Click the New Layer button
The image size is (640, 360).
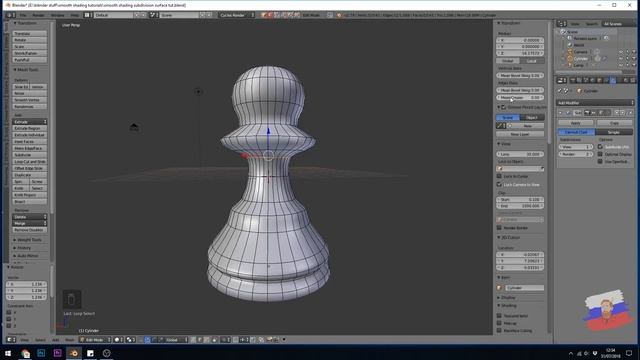[x=520, y=134]
